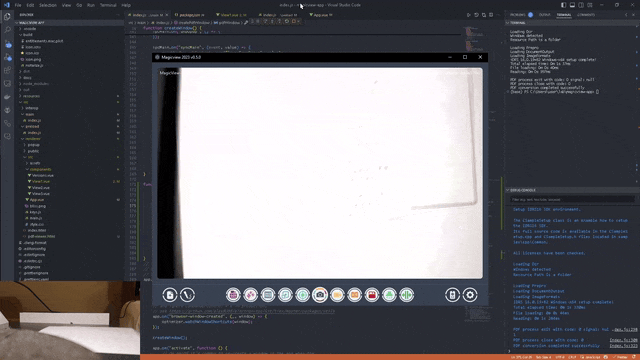Close the side panel with X button
Screen dimensions: 640x360
[634, 15]
